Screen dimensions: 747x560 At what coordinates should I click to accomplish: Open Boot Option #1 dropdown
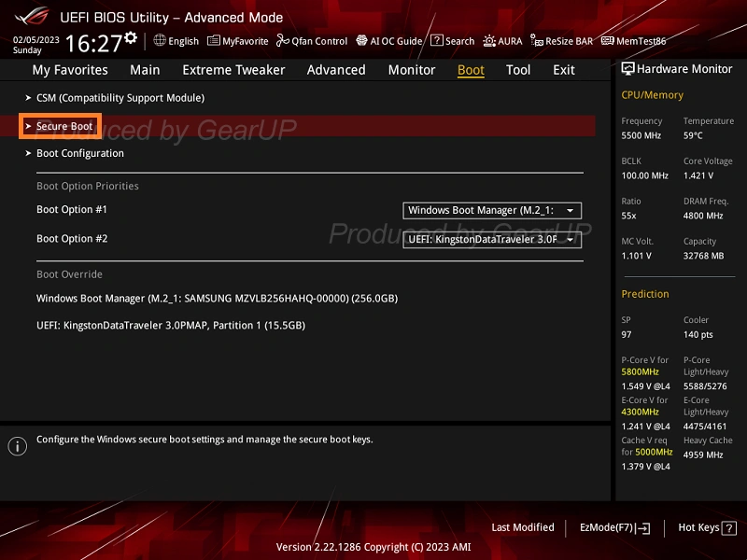(492, 211)
